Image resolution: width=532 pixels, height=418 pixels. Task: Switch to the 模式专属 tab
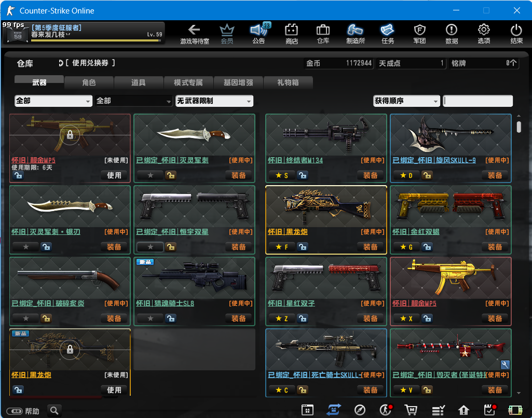(188, 82)
